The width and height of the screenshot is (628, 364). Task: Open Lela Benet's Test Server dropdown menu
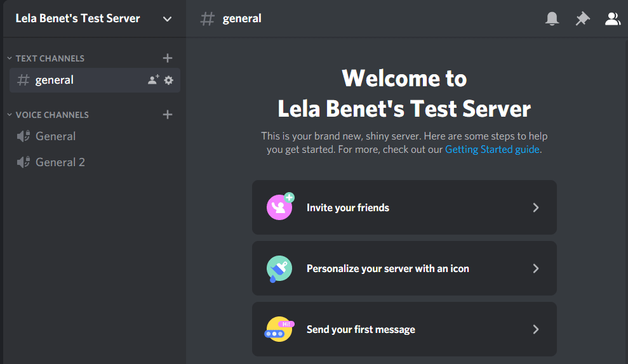pos(167,18)
